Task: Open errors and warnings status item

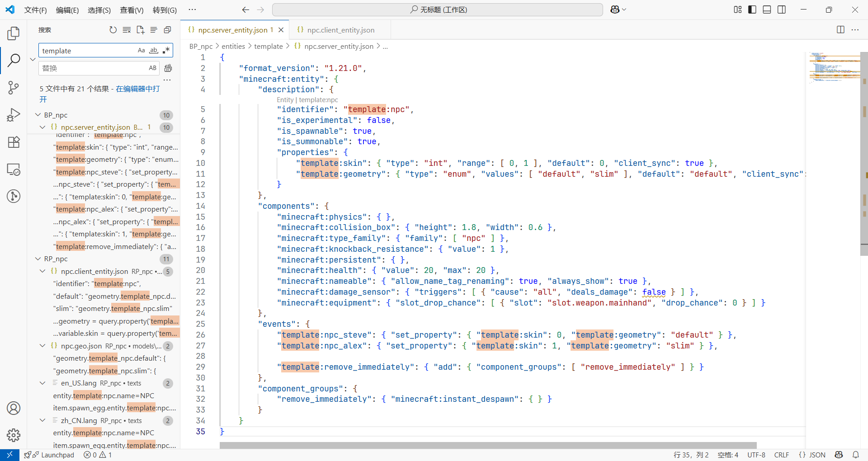Action: [98, 455]
